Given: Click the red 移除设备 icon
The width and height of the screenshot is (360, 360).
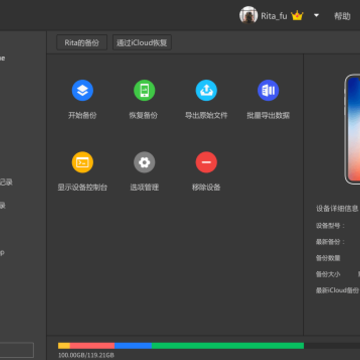Looking at the screenshot, I should pos(206,162).
